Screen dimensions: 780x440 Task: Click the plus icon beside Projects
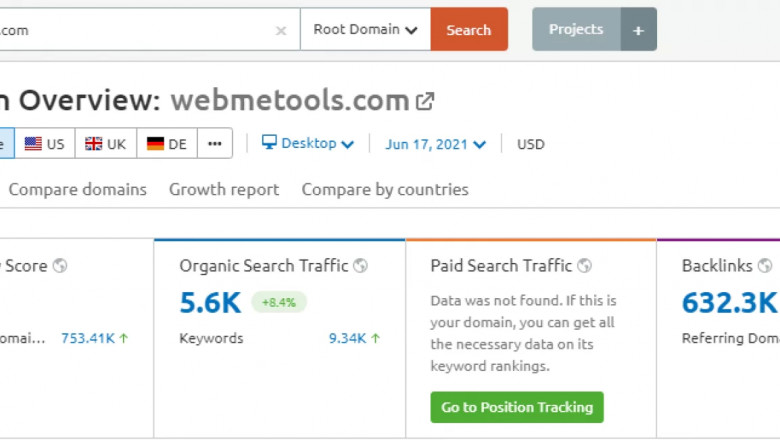[x=638, y=30]
